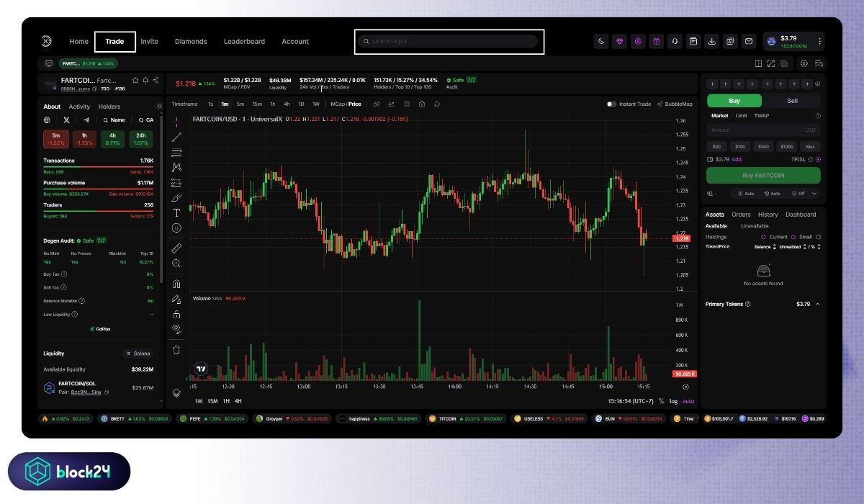The image size is (864, 504).
Task: Choose the $100 quick amount
Action: (739, 146)
